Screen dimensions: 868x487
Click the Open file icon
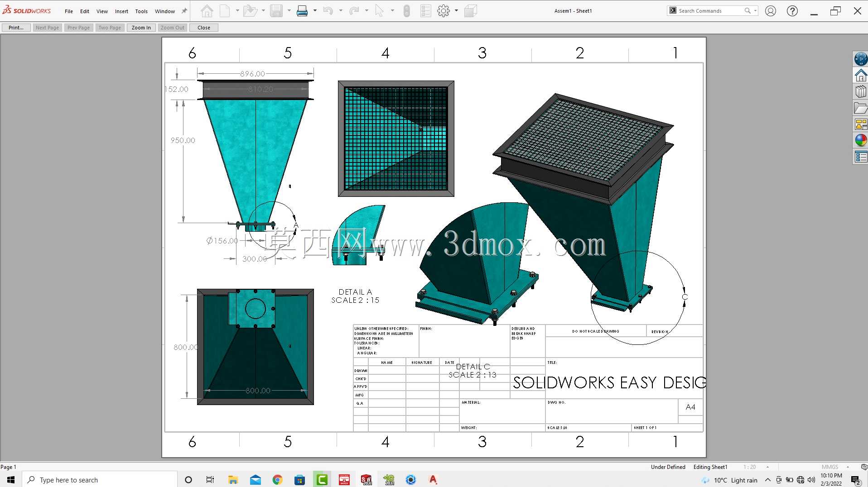point(250,11)
